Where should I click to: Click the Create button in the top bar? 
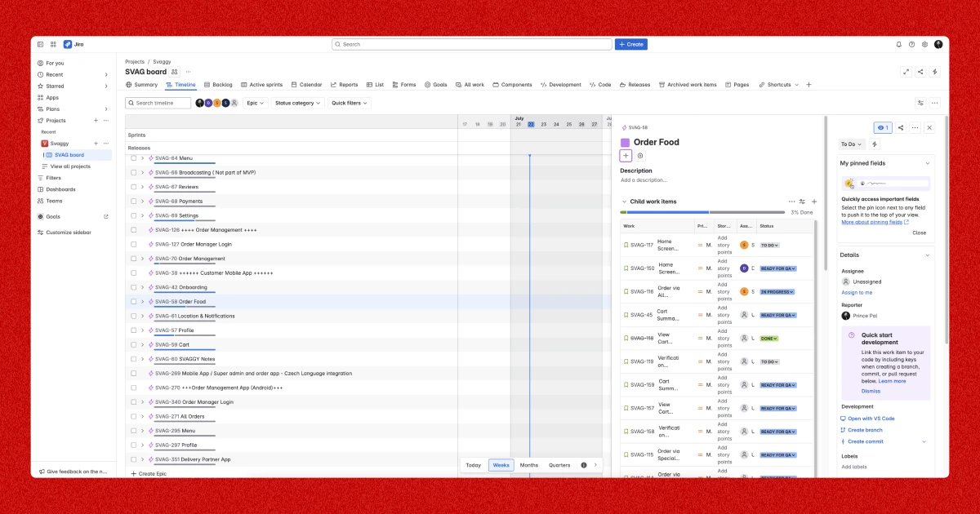coord(630,44)
